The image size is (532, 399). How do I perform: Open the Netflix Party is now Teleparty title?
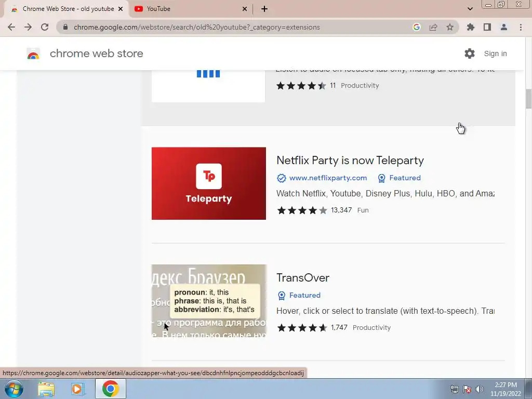pyautogui.click(x=350, y=160)
